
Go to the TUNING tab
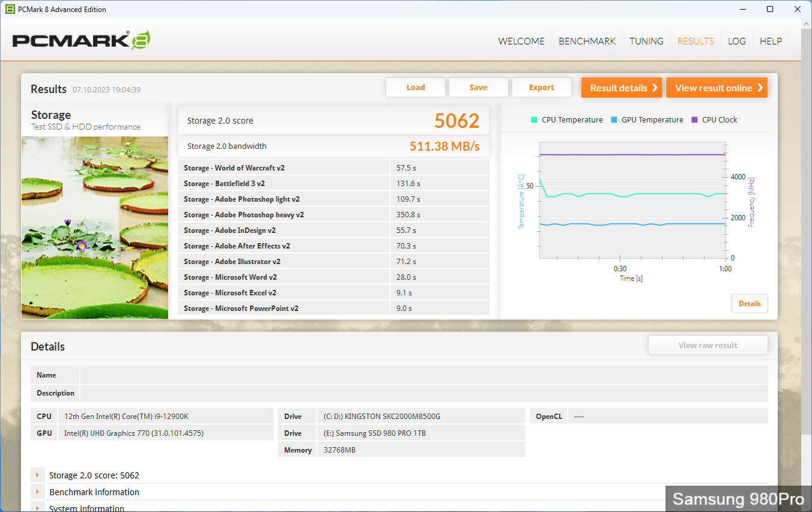[x=646, y=41]
